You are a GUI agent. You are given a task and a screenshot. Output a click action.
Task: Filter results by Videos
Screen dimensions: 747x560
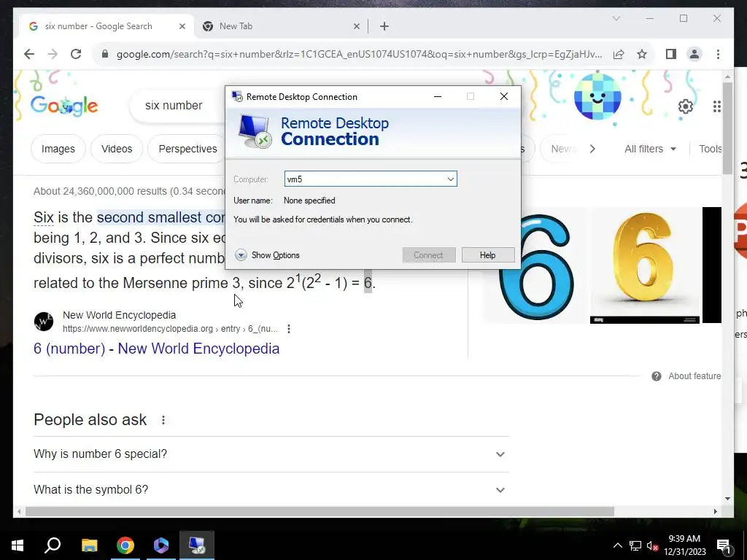coord(117,149)
